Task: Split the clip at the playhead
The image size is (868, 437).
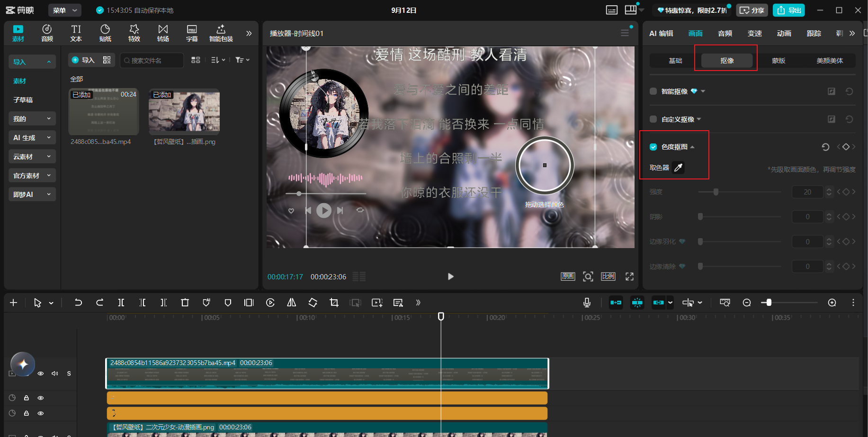Action: pyautogui.click(x=121, y=303)
